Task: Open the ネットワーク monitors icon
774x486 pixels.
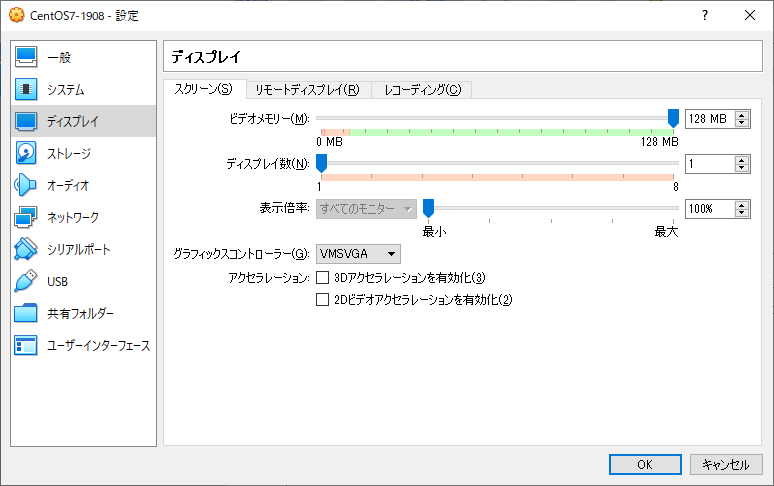Action: [26, 217]
